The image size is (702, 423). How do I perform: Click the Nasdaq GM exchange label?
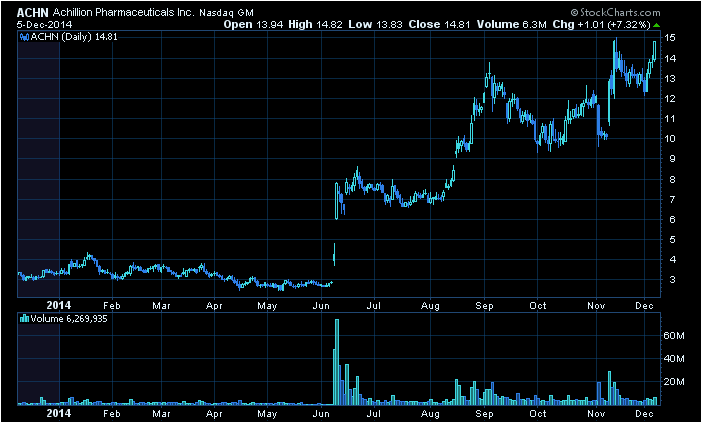(x=226, y=13)
